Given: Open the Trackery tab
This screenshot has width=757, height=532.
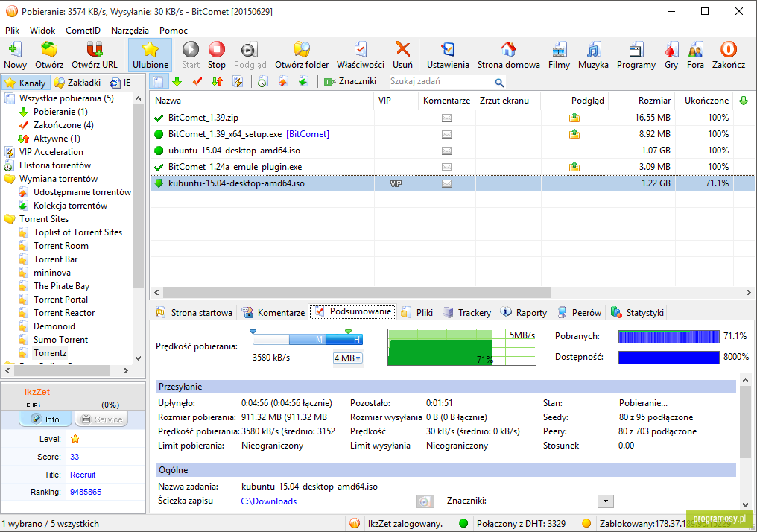Looking at the screenshot, I should point(467,313).
